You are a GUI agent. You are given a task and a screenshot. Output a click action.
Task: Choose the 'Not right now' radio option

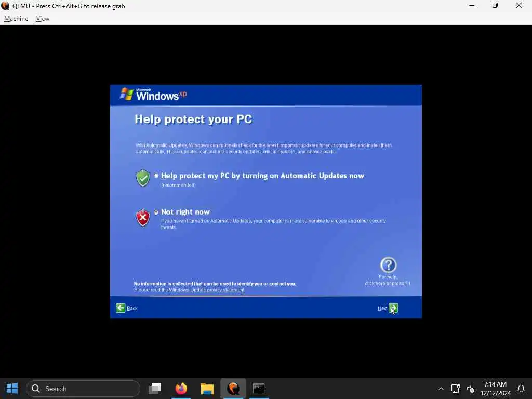point(156,212)
